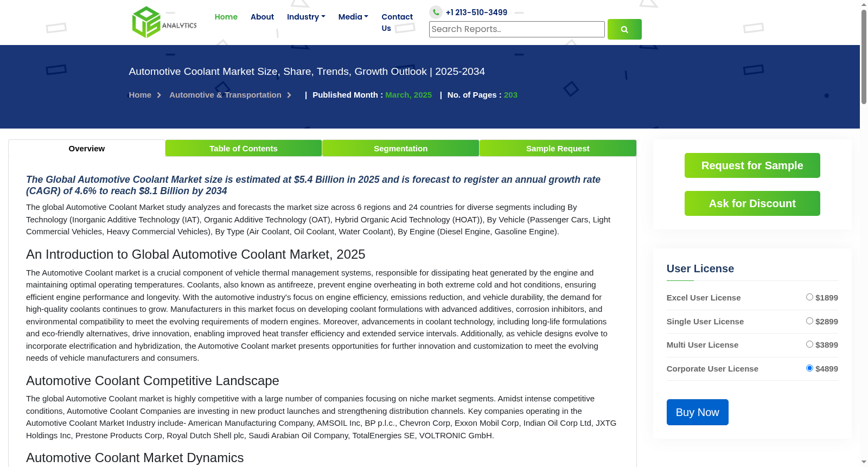Select the Excel User License radio
Viewport: 868px width, 467px height.
[x=809, y=297]
